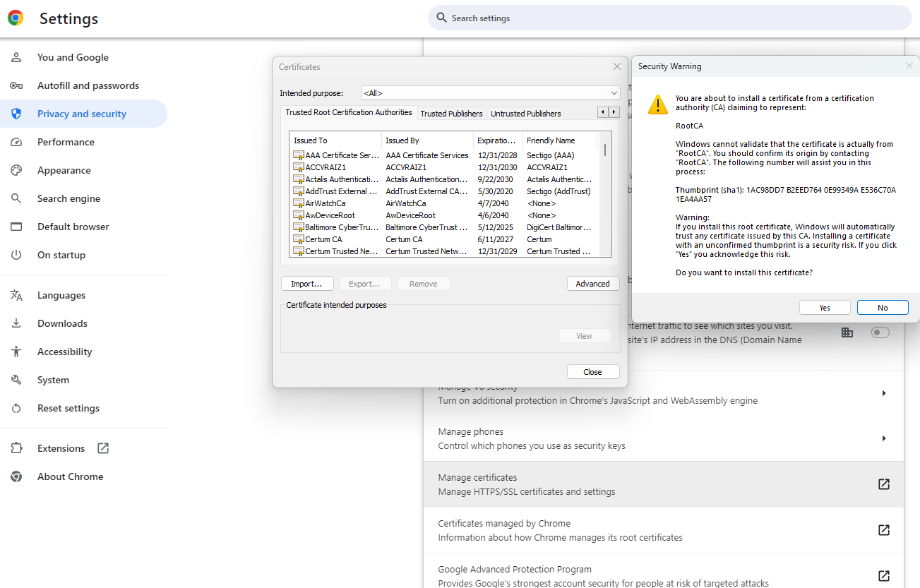Click the gauge icon for Performance

pos(16,142)
